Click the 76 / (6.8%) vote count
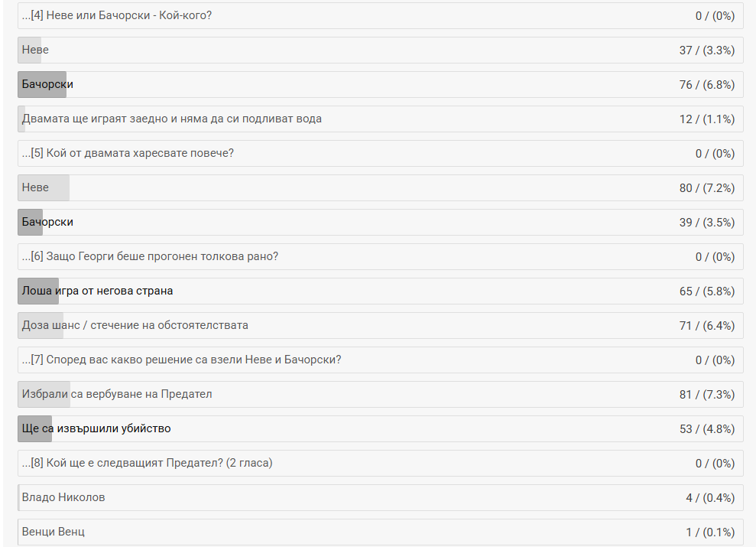The height and width of the screenshot is (547, 756). coord(706,84)
